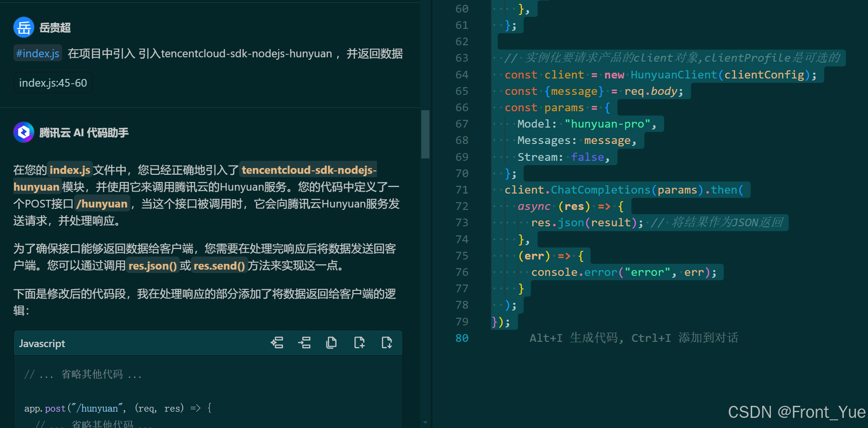Save the code block to file (down arrow icon)
This screenshot has height=428, width=868.
point(387,343)
